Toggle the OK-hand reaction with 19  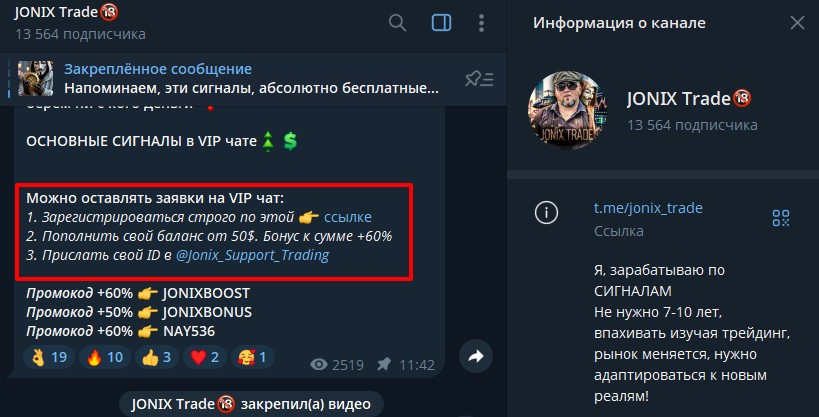point(49,357)
